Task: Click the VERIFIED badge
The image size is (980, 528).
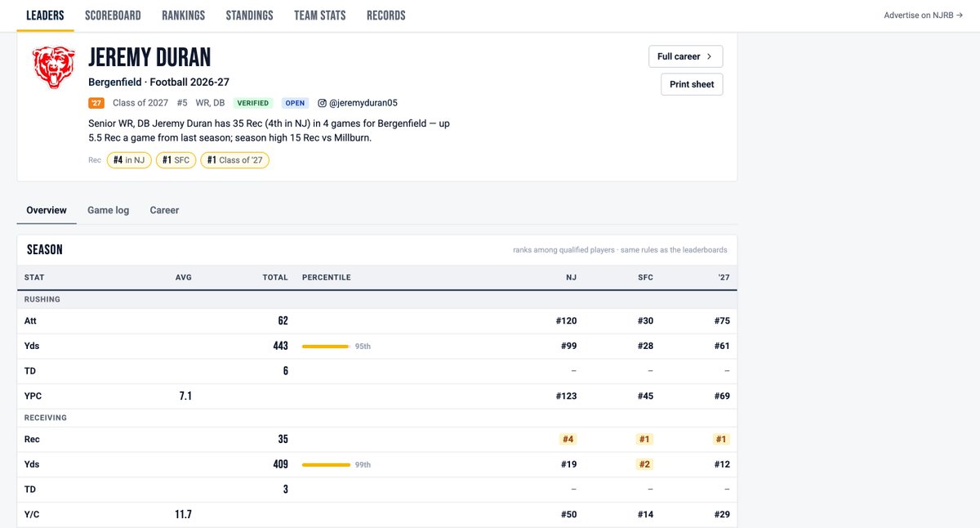Action: pos(253,103)
